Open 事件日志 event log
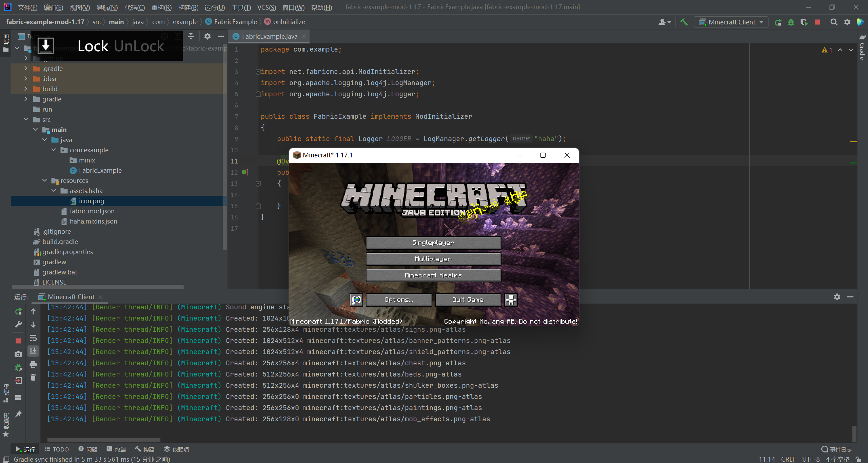Image resolution: width=868 pixels, height=463 pixels. (836, 449)
